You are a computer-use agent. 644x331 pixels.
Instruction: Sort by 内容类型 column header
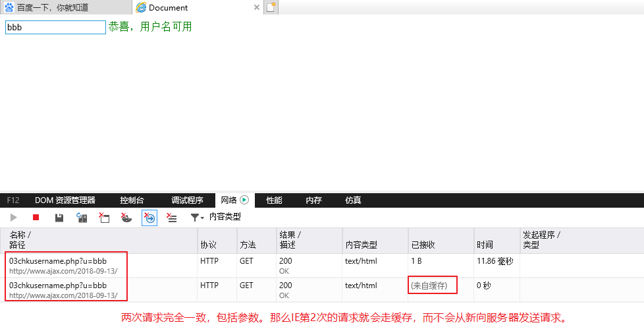375,240
